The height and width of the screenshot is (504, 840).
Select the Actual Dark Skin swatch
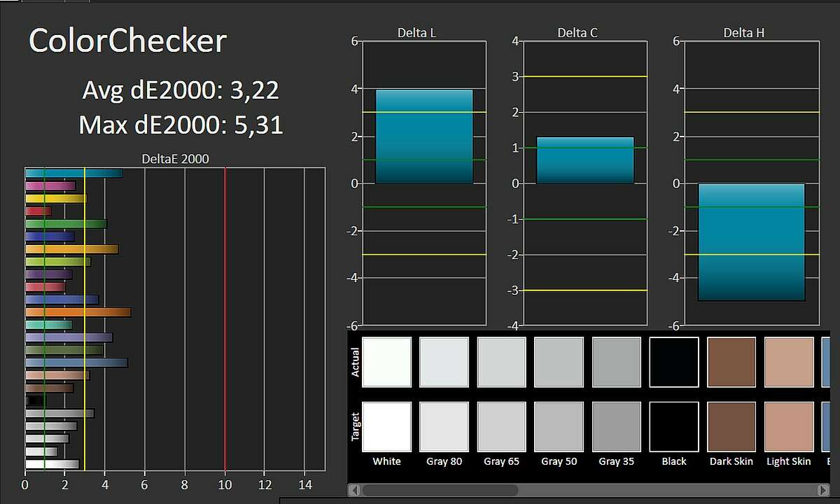731,362
